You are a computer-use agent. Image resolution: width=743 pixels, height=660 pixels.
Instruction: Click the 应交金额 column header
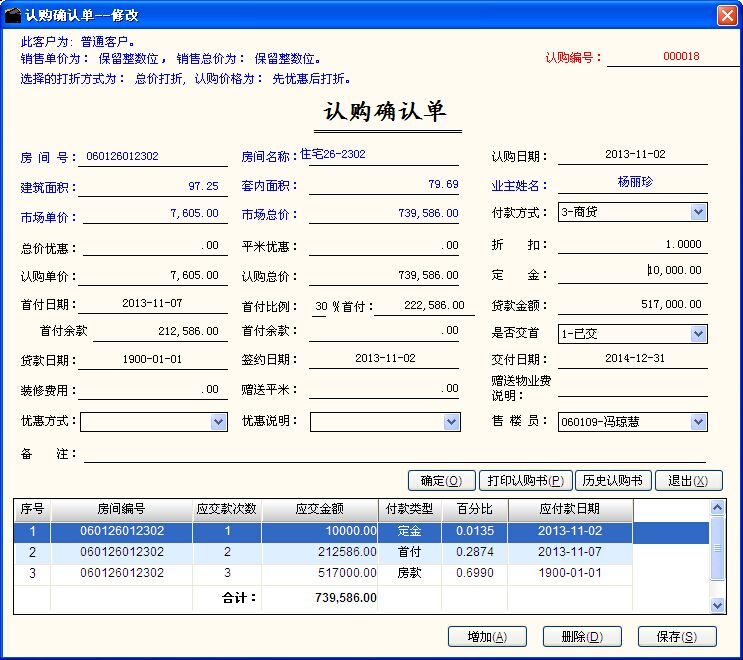pos(319,509)
